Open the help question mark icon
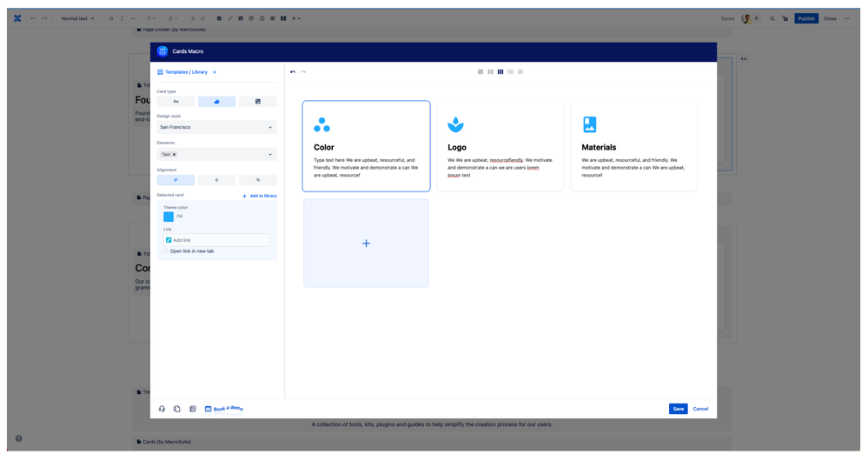The image size is (868, 461). [18, 438]
